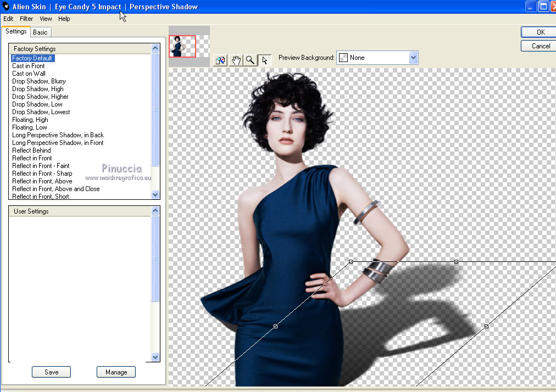Select the Reflect in Front, Above preset
This screenshot has height=392, width=556.
[x=42, y=181]
